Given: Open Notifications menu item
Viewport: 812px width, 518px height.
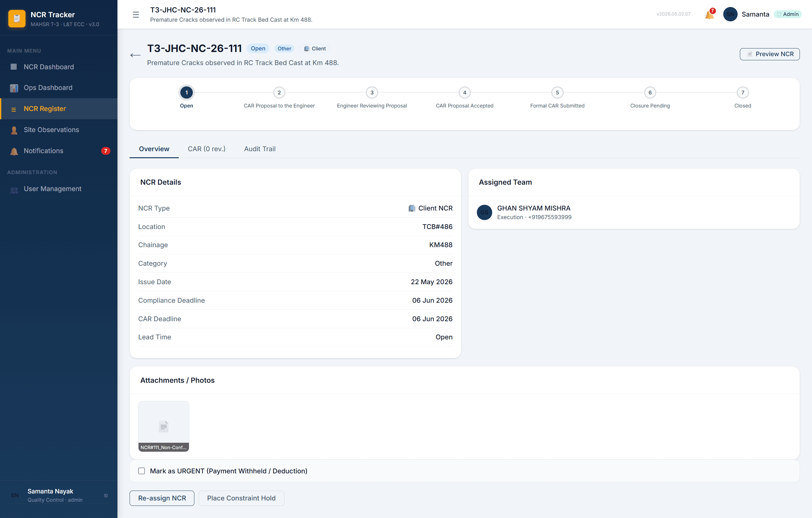Looking at the screenshot, I should 59,151.
